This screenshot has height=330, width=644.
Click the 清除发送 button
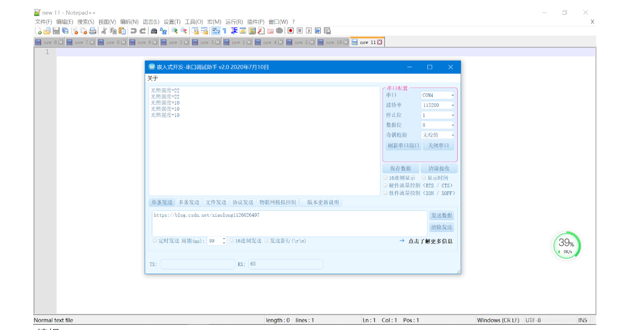pos(442,227)
